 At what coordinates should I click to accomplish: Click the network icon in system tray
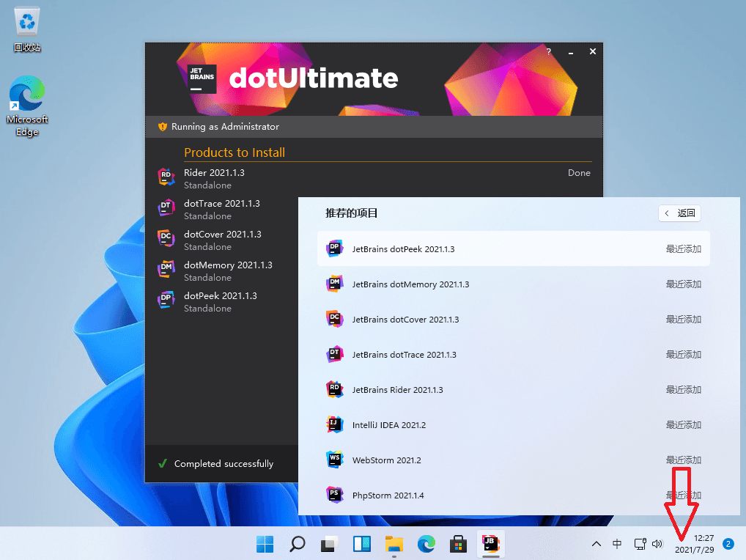(640, 544)
